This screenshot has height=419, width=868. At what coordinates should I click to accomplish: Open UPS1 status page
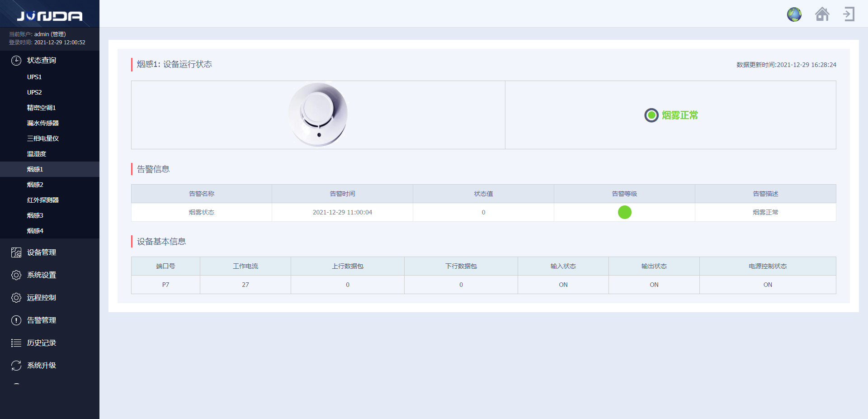click(x=34, y=77)
